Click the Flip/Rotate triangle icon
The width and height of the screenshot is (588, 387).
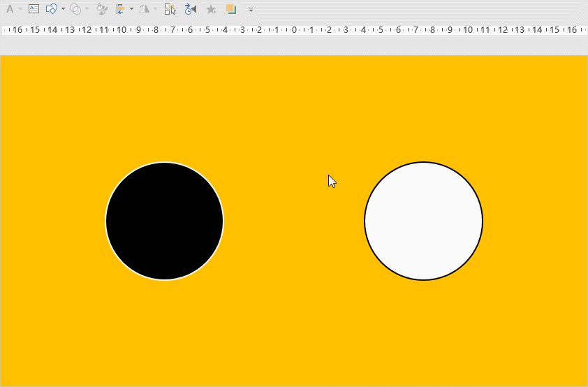coord(144,9)
